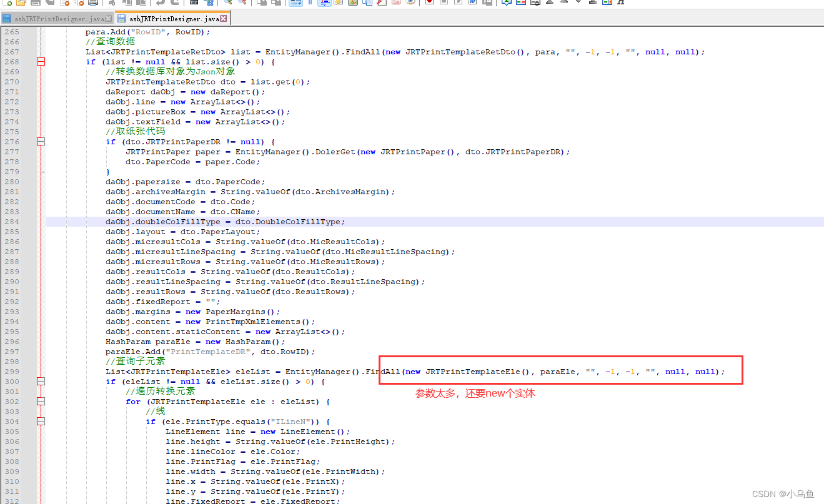Click the daObj.fixedReport = "" line
The width and height of the screenshot is (824, 504).
pos(163,302)
